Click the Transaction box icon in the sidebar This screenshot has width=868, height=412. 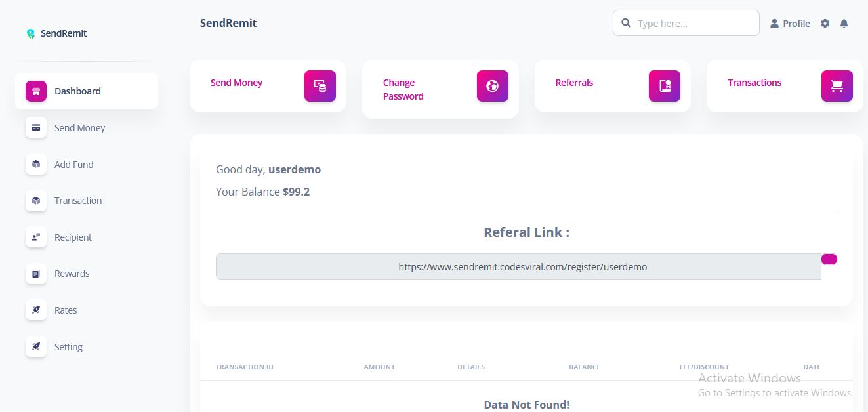click(x=36, y=201)
